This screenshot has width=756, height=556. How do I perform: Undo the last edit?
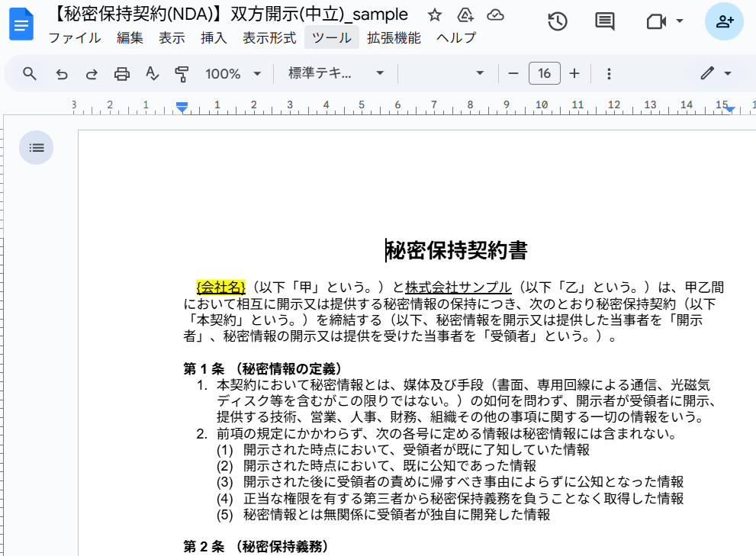[62, 74]
